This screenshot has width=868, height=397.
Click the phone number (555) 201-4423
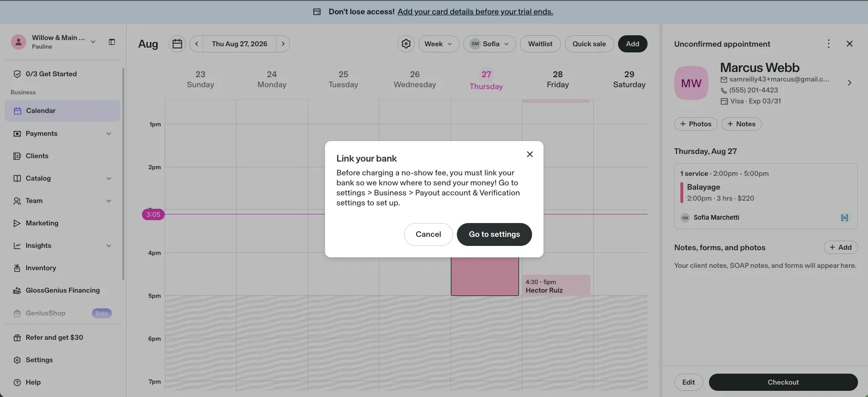point(754,90)
